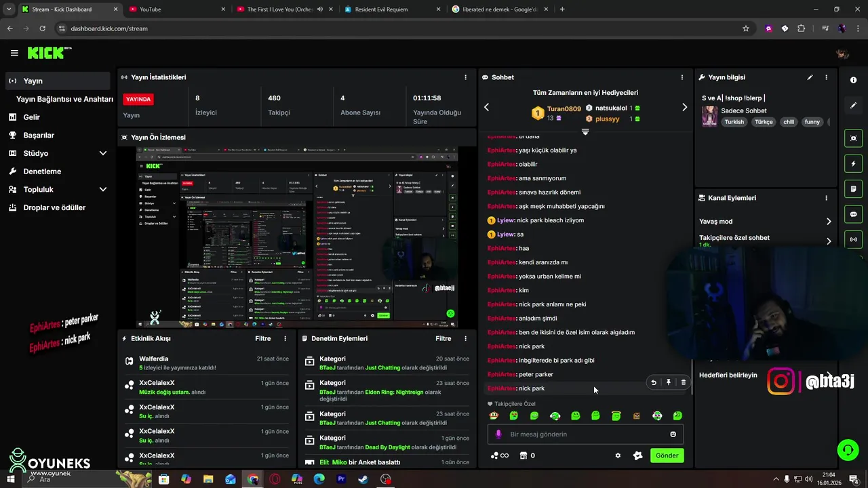
Task: Open Yayın bilgisi three-dot menu
Action: [826, 77]
